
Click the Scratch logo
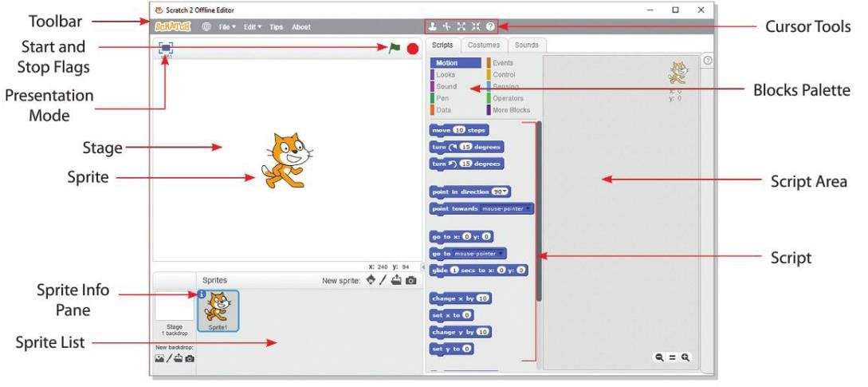coord(173,26)
